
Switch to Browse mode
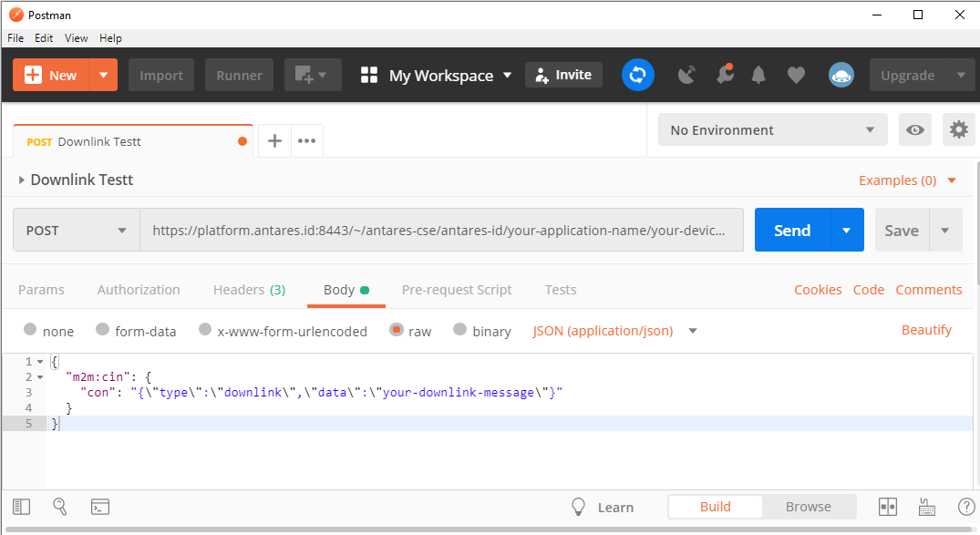pyautogui.click(x=808, y=507)
